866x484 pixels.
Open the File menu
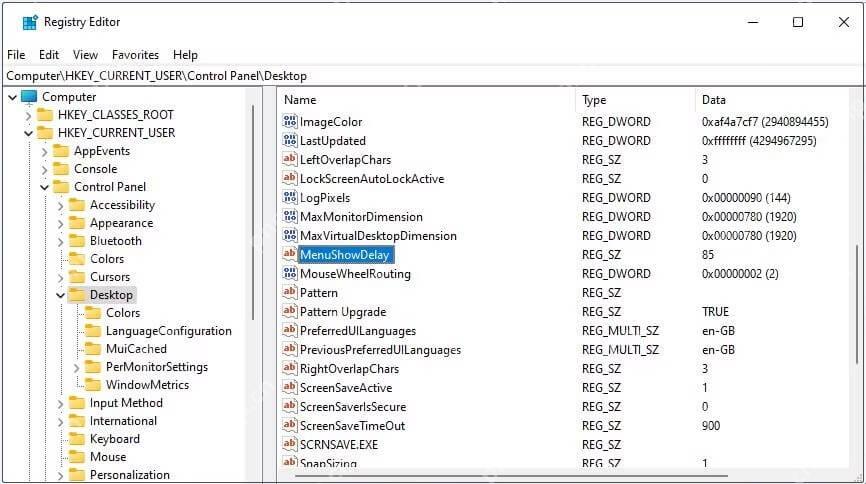pos(16,55)
